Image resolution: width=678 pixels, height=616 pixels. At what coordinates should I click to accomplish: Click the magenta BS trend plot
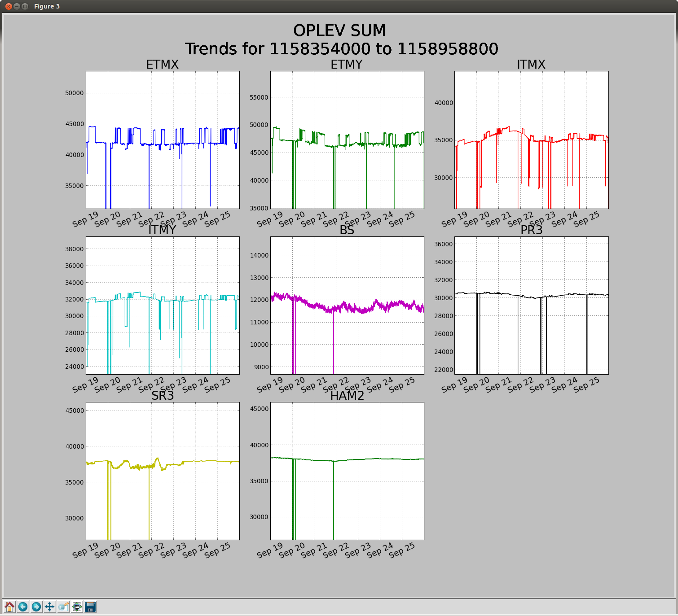click(347, 306)
